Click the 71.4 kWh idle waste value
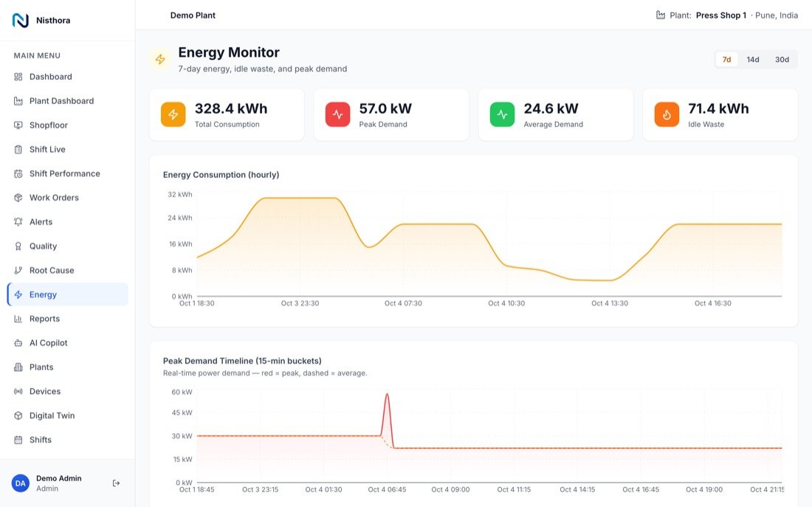 pyautogui.click(x=718, y=108)
